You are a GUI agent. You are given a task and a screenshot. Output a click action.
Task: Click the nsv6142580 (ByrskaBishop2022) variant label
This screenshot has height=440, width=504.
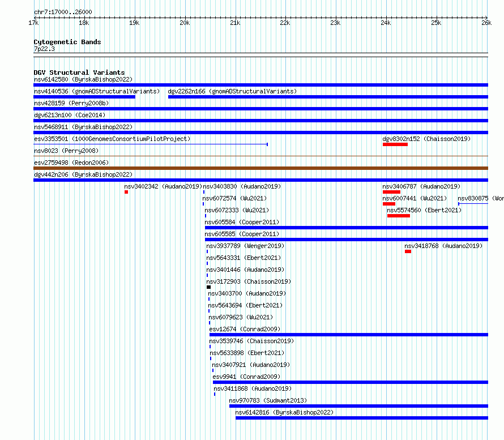pos(83,79)
